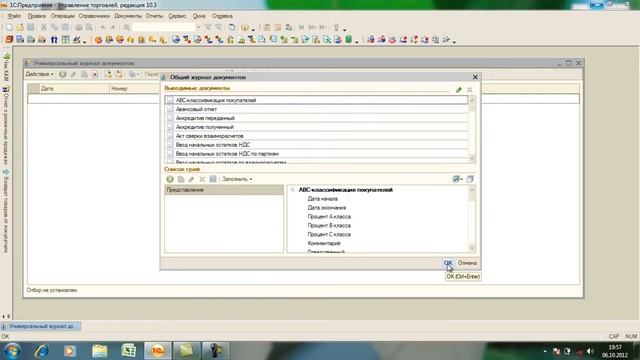Open the Сервис menu
Screen dimensions: 640x360
point(177,16)
